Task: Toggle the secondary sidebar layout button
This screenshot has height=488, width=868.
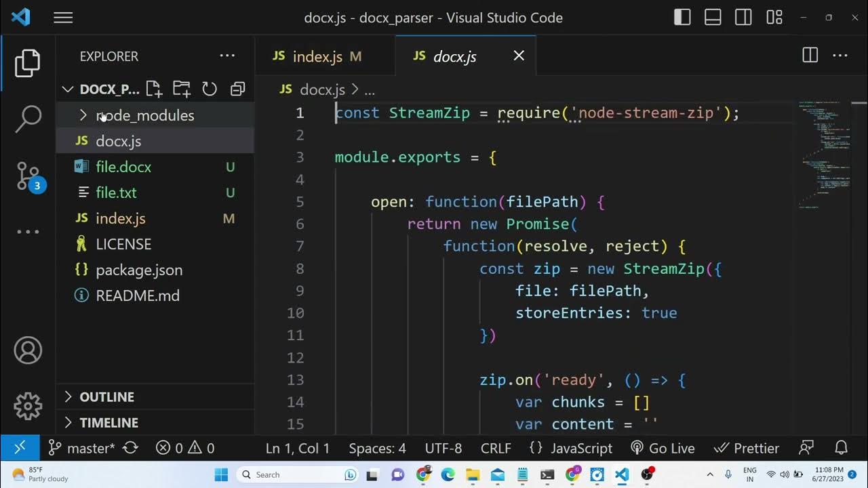Action: click(743, 18)
